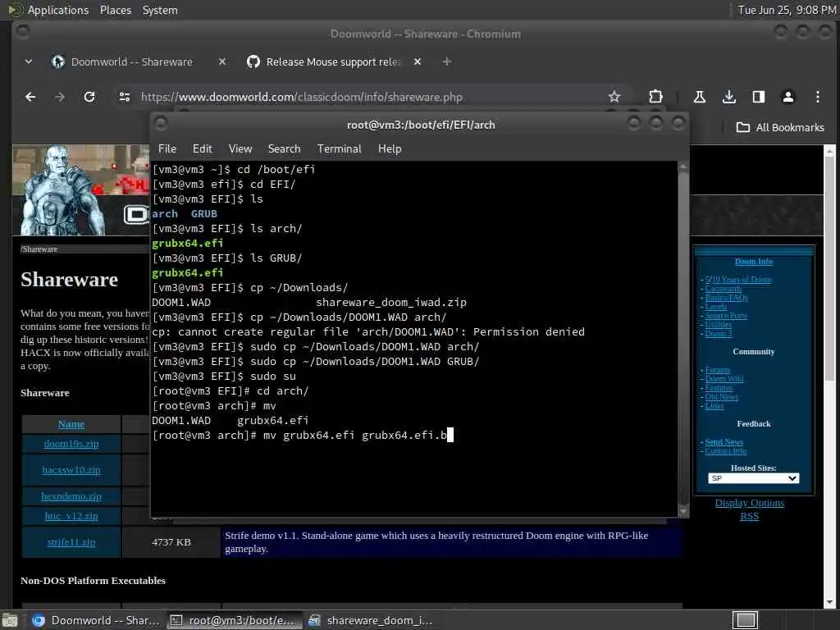Open the Extensions puzzle icon
The width and height of the screenshot is (840, 630).
pos(655,97)
